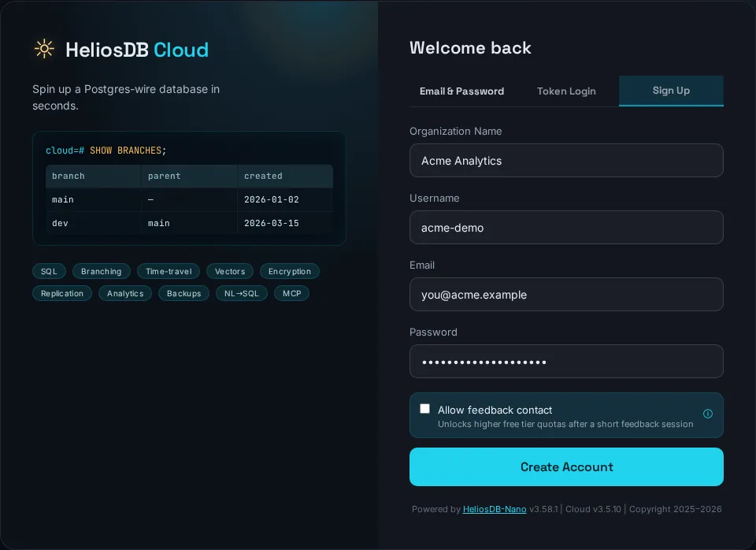Switch to the Email & Password tab
Screen dimensions: 756x550
coord(461,91)
